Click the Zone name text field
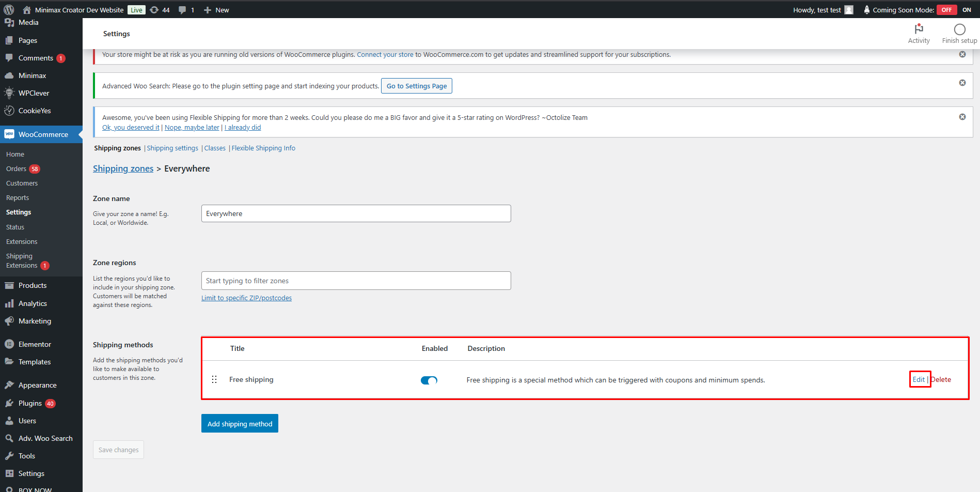Viewport: 980px width, 492px height. click(x=356, y=213)
